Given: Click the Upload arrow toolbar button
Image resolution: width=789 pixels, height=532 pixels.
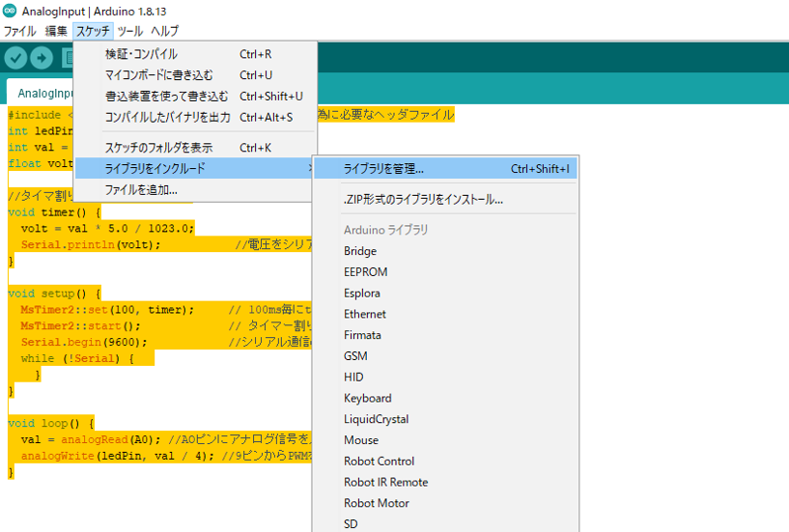Looking at the screenshot, I should pyautogui.click(x=42, y=58).
